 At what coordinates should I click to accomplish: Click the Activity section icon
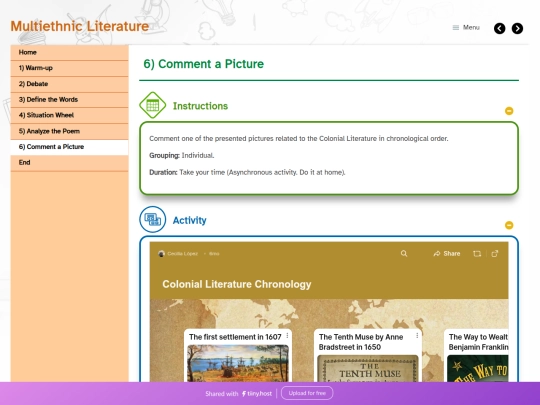[x=153, y=219]
